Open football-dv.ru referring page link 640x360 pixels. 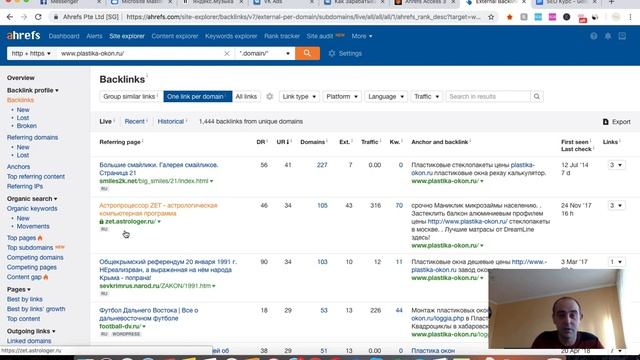click(149, 314)
